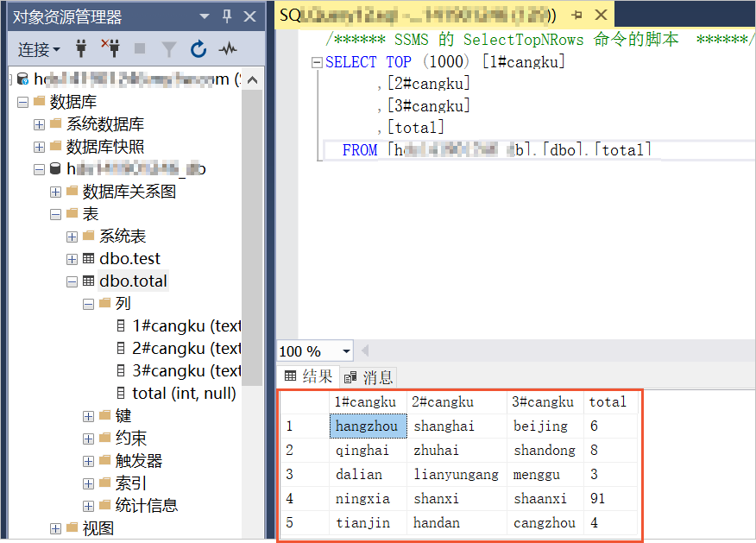Open the 100 % zoom dropdown
Image resolution: width=756 pixels, height=543 pixels.
(x=346, y=351)
